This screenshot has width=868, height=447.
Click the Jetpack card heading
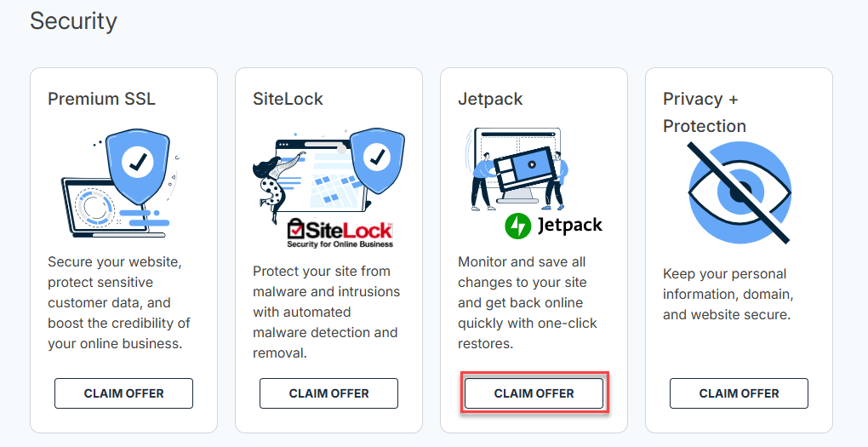click(x=490, y=99)
